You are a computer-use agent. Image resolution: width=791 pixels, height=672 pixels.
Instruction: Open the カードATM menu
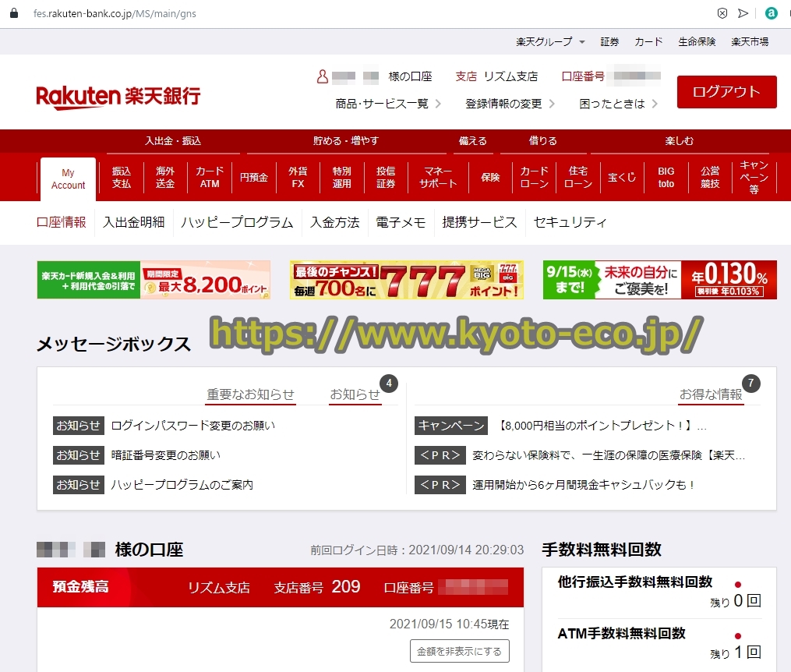pyautogui.click(x=210, y=178)
